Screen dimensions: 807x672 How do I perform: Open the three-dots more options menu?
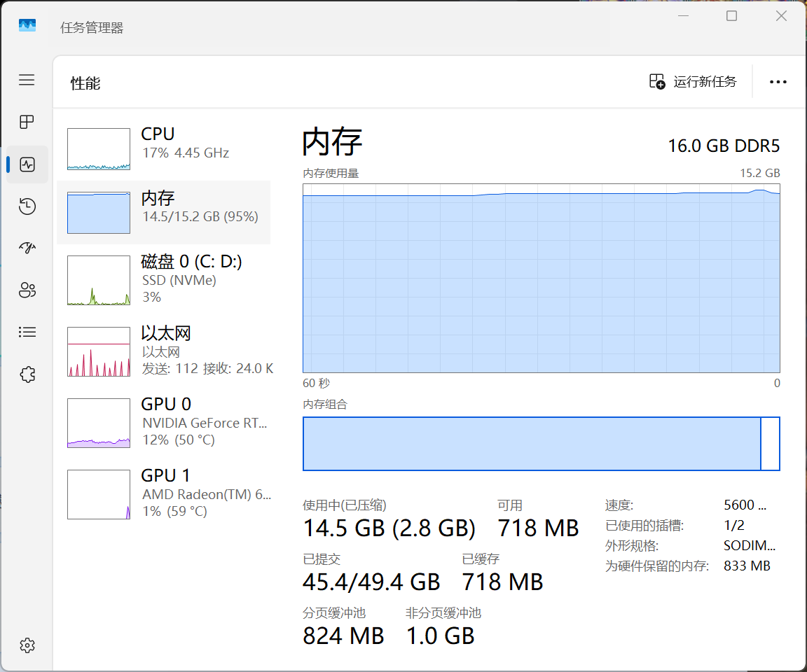click(x=778, y=82)
